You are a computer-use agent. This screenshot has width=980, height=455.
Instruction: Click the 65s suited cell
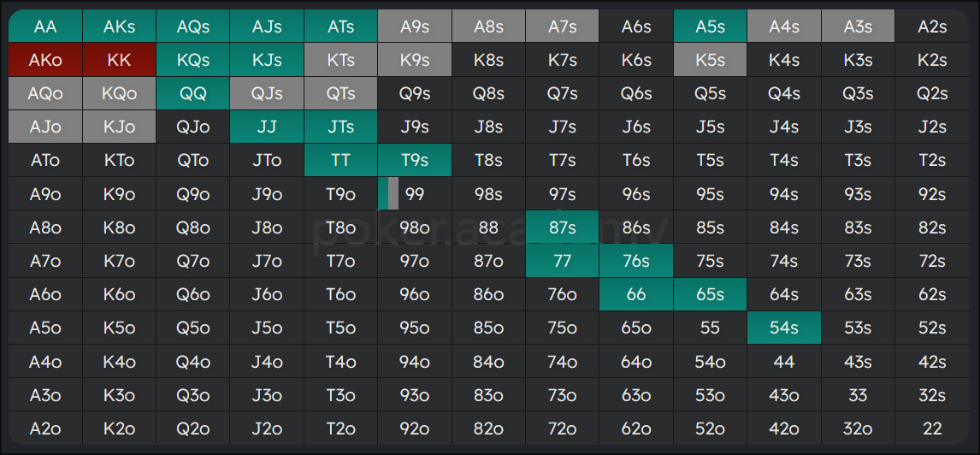tap(710, 294)
